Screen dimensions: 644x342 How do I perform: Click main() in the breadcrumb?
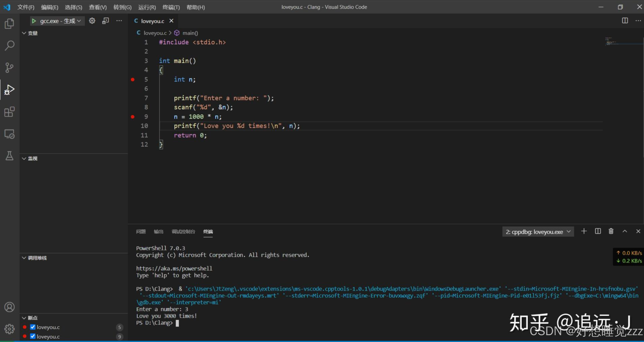(190, 33)
